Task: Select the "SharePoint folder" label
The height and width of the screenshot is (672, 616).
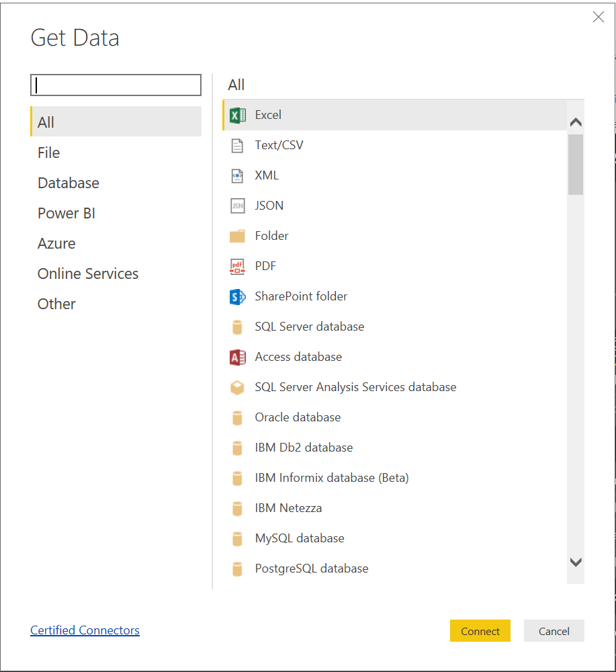Action: click(301, 296)
